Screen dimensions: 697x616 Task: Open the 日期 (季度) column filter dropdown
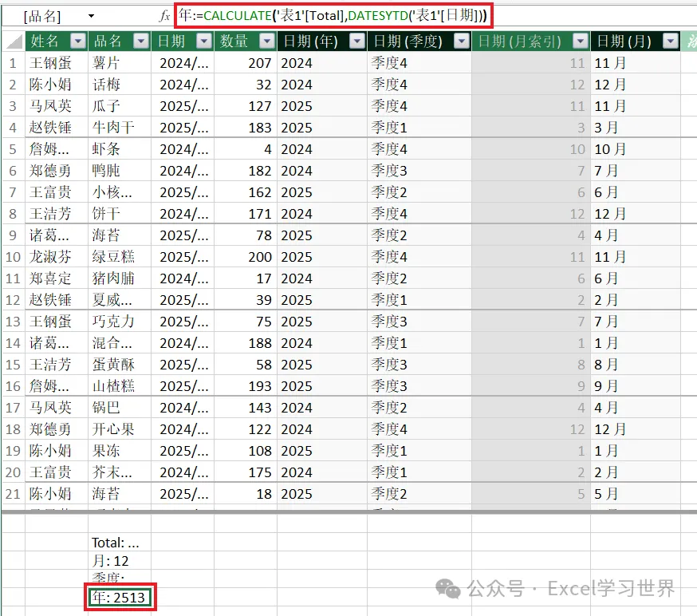(462, 41)
